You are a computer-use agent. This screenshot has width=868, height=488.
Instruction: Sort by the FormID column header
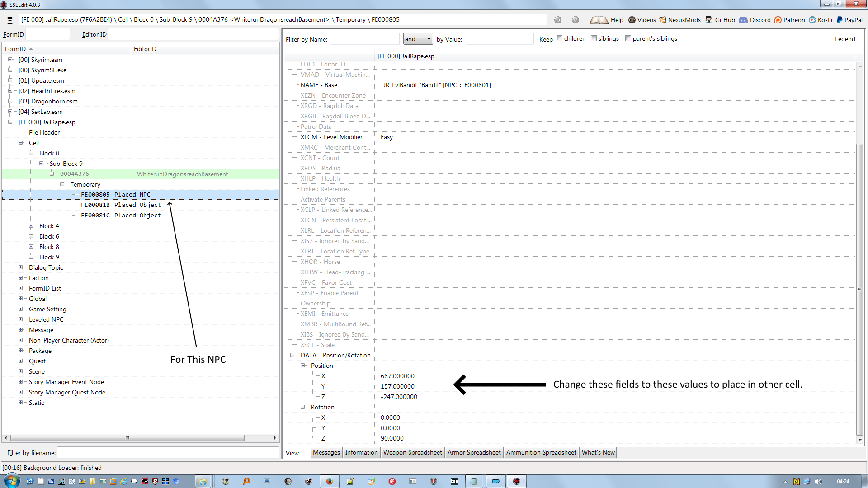click(66, 49)
